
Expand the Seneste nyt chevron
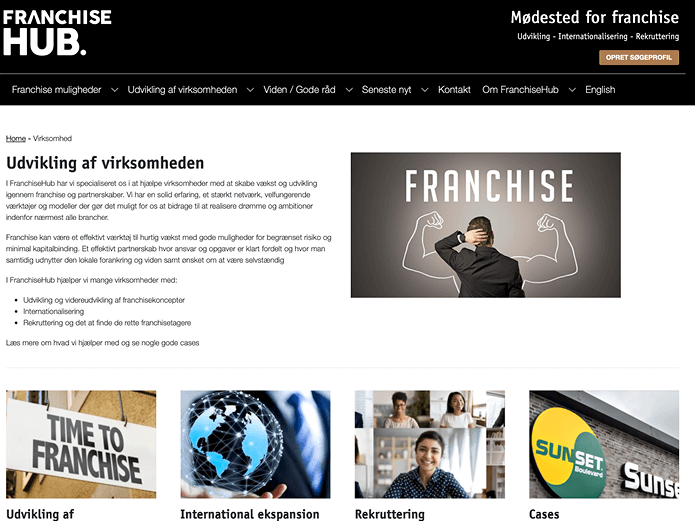[424, 90]
